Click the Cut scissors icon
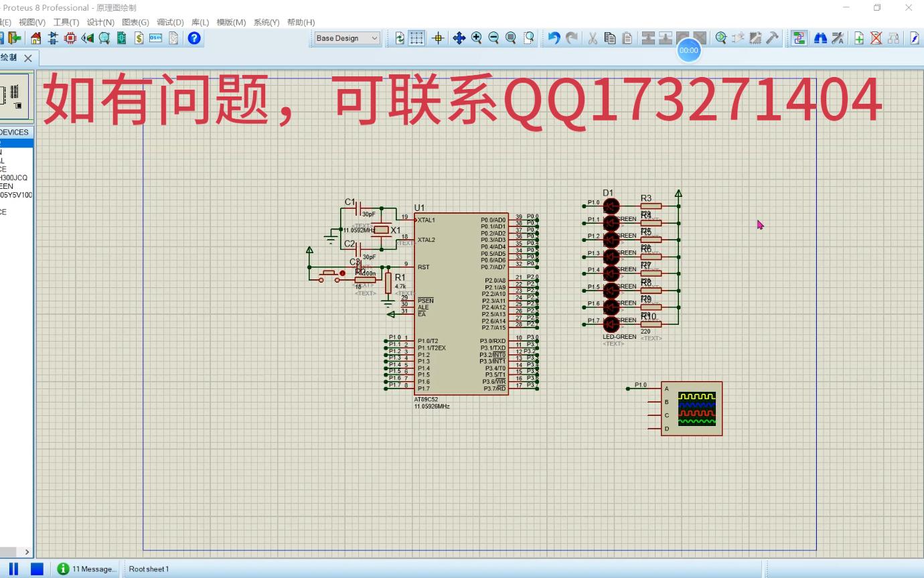 (593, 38)
